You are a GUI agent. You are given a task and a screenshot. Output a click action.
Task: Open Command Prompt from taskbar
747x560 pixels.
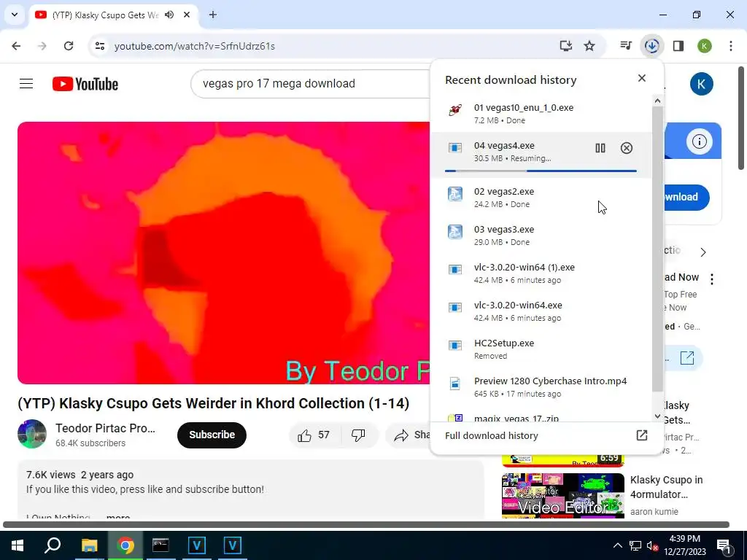click(x=160, y=545)
